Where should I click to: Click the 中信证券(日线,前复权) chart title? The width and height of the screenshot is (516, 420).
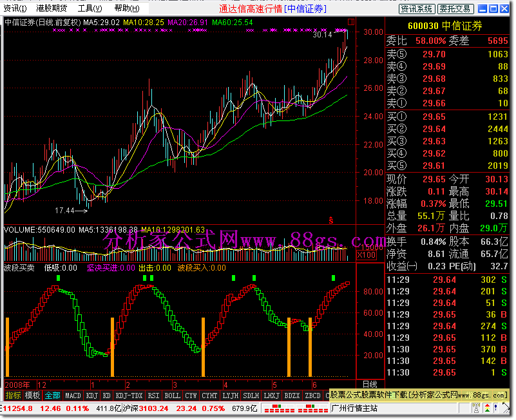(x=43, y=23)
